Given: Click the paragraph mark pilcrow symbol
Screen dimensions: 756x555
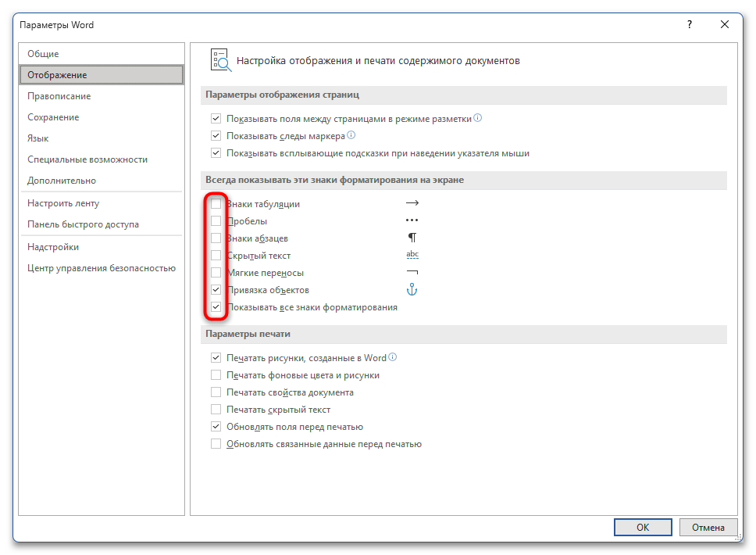Looking at the screenshot, I should click(x=412, y=238).
